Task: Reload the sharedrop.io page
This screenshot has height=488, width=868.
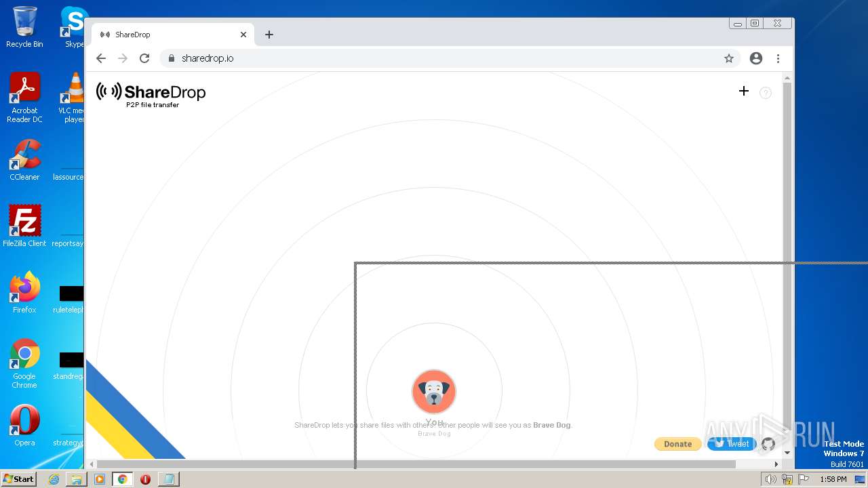Action: coord(144,58)
